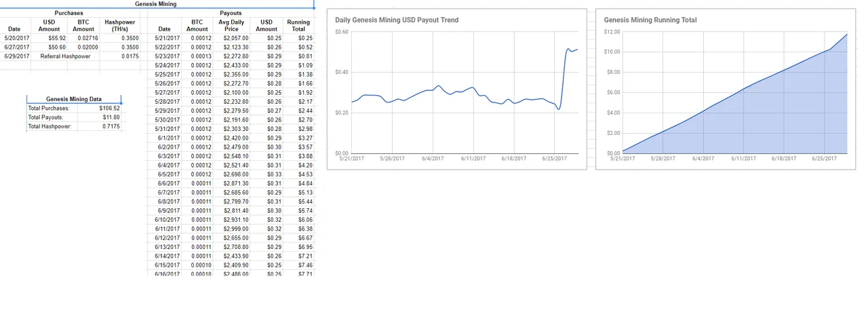Select the $11.80 total payouts value
868x325 pixels.
[x=101, y=117]
